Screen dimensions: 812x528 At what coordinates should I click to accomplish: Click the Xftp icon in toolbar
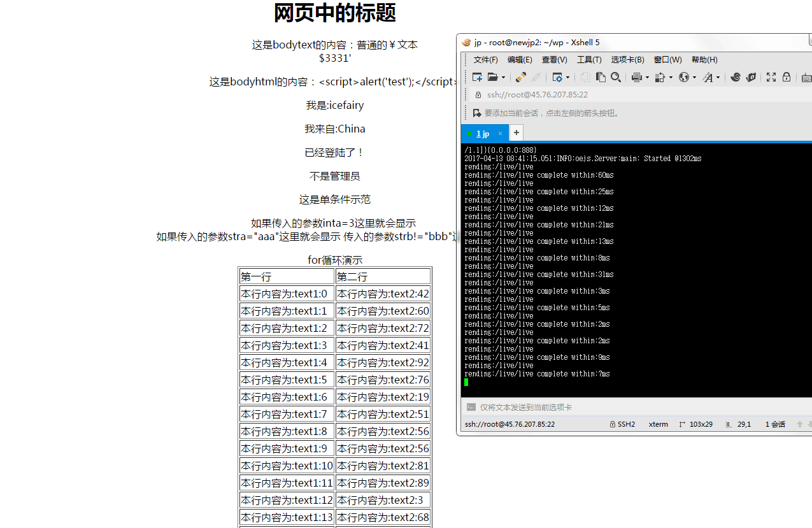pyautogui.click(x=751, y=77)
